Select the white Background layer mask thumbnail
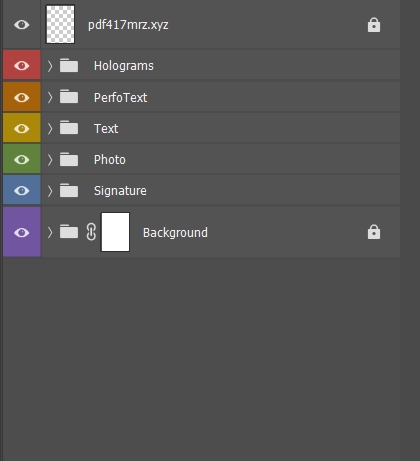This screenshot has width=420, height=461. (x=115, y=232)
